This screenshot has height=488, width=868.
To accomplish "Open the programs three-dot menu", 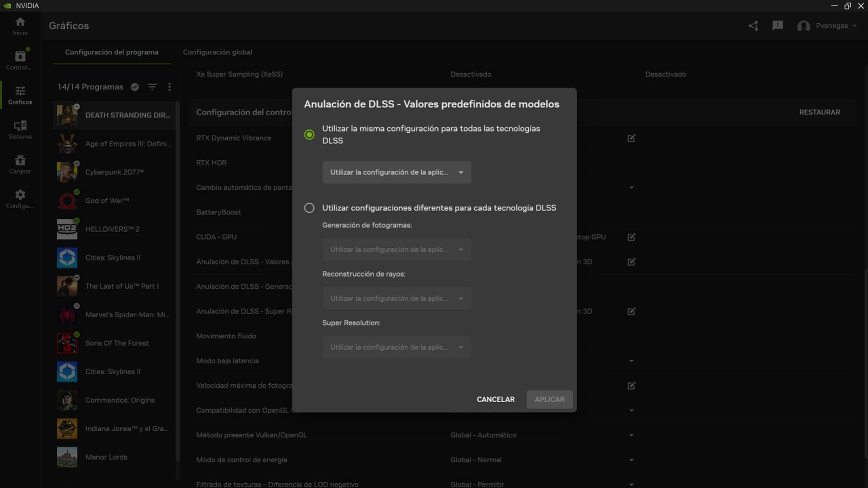I will (169, 87).
